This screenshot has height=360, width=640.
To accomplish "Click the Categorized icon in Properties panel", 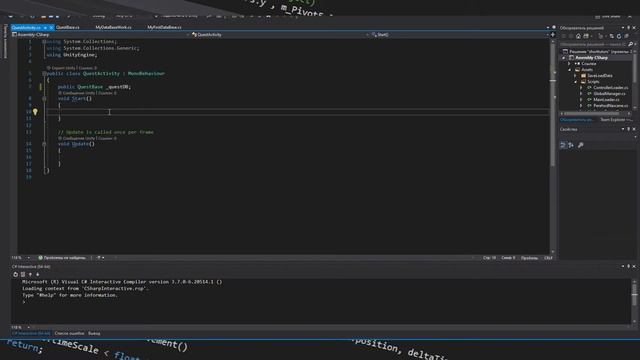I will 563,145.
